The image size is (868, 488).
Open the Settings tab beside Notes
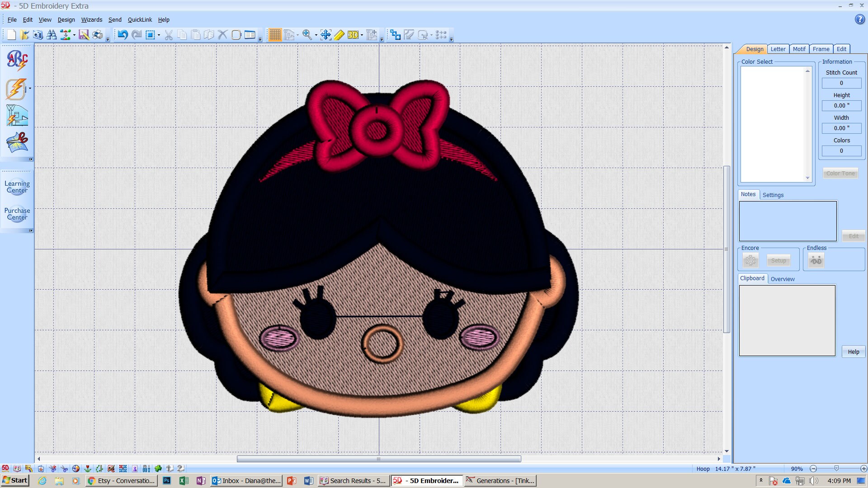[773, 195]
